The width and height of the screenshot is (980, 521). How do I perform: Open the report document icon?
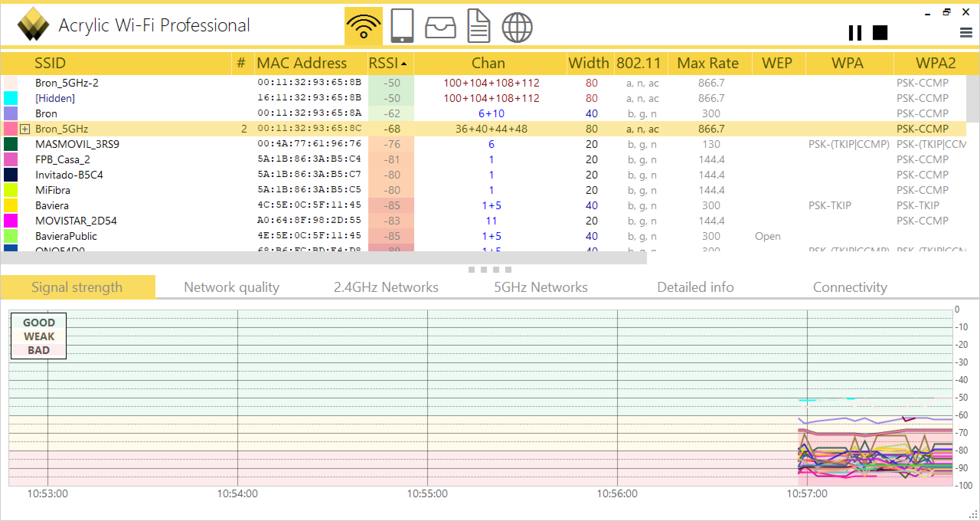pos(479,26)
